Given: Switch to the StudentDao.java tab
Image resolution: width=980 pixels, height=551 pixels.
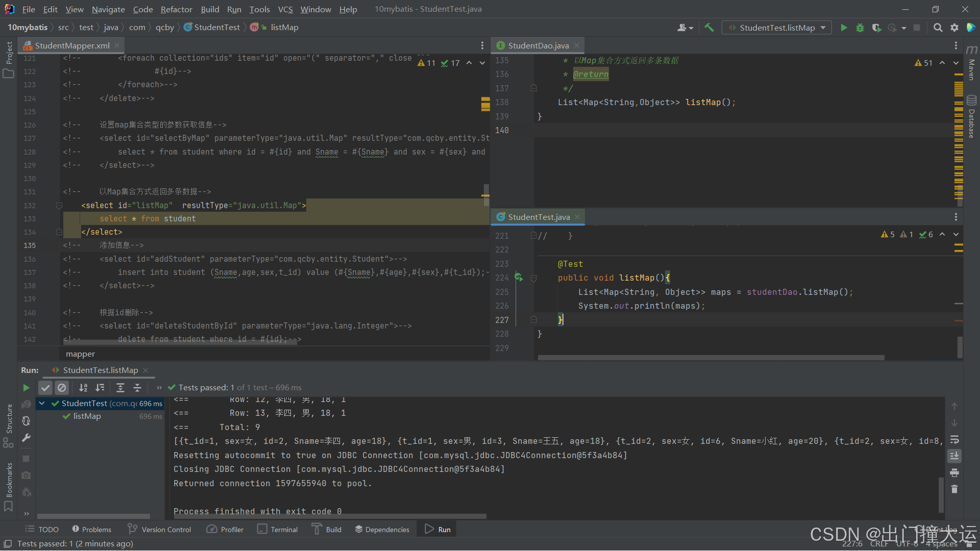Looking at the screenshot, I should tap(538, 45).
